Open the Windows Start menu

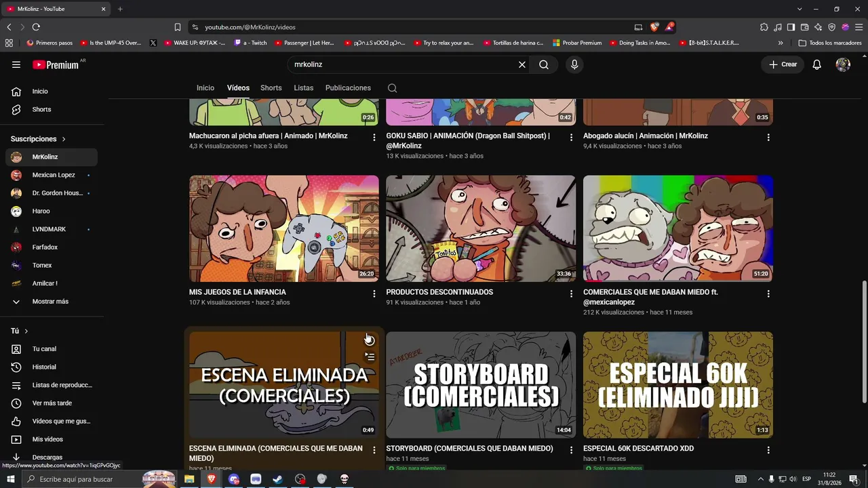[10, 479]
